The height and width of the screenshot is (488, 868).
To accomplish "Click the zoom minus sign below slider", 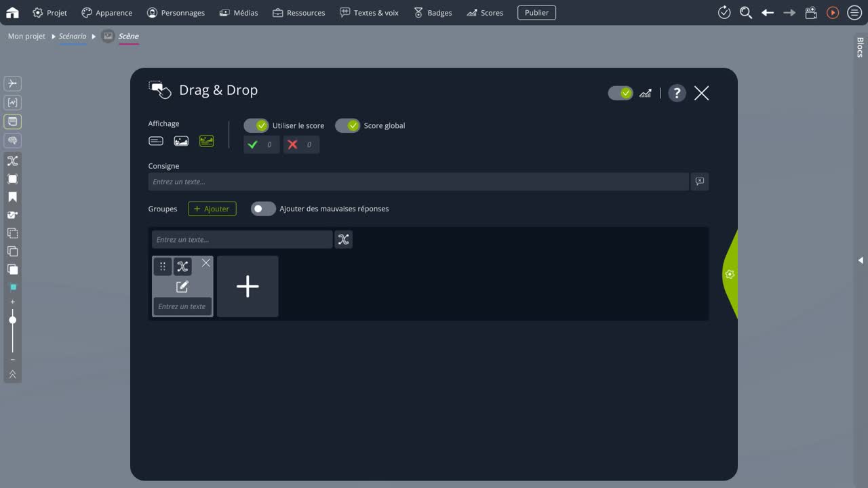I will [x=12, y=359].
